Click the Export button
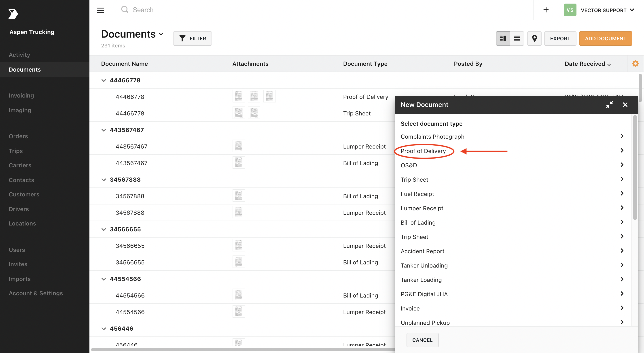Image resolution: width=644 pixels, height=353 pixels. (x=560, y=38)
